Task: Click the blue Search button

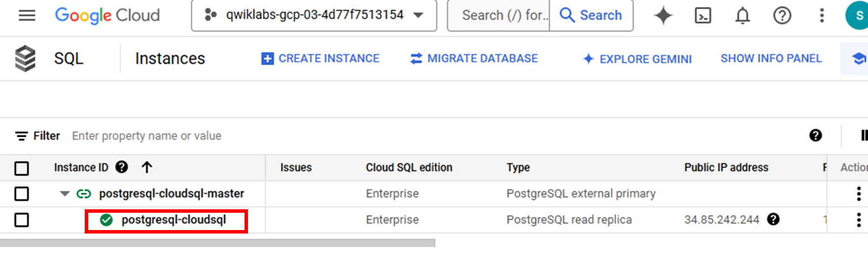Action: point(591,16)
